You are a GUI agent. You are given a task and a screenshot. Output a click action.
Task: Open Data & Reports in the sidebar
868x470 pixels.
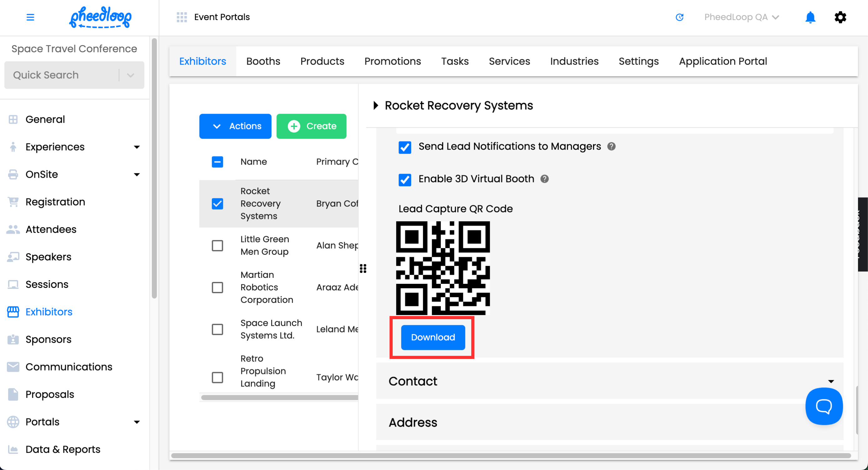pos(63,449)
